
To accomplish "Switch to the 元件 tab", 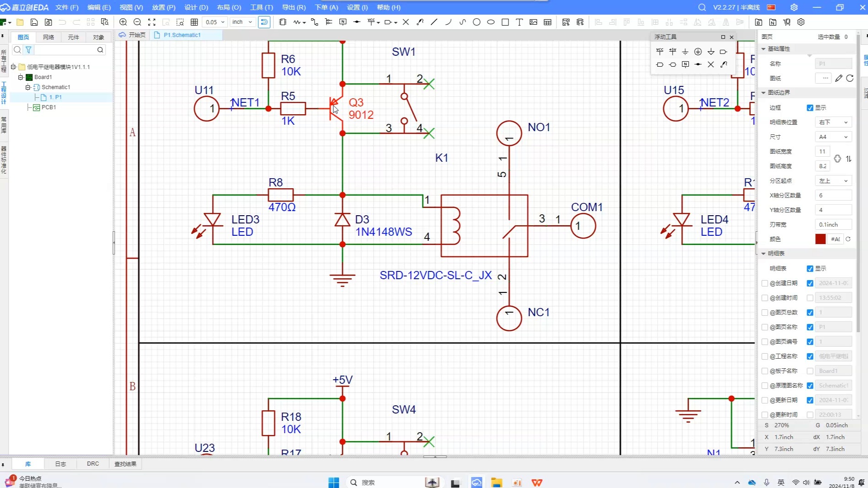I will (73, 37).
